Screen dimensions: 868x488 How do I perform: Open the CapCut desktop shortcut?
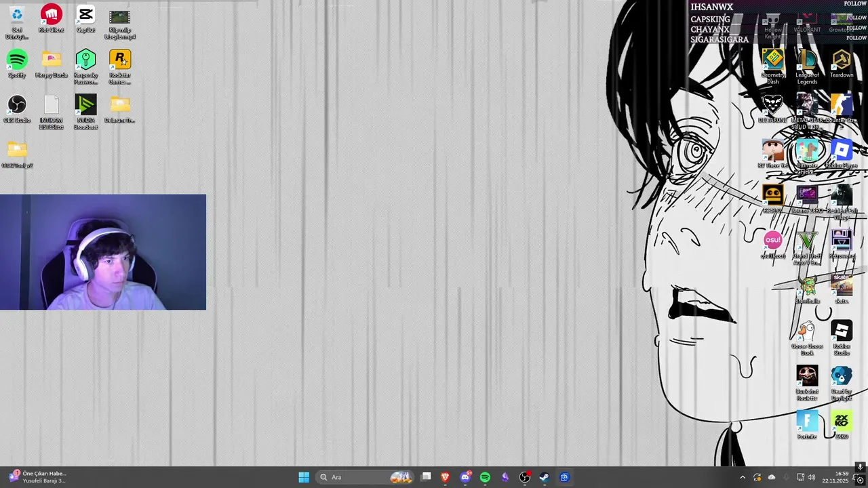tap(85, 19)
